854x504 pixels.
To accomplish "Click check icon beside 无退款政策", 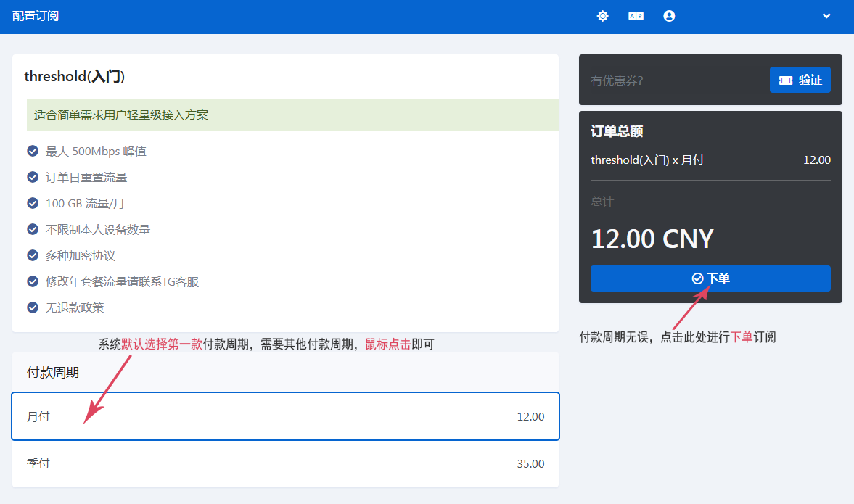I will pos(33,307).
